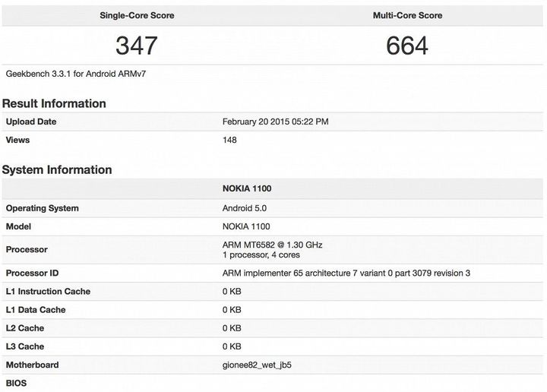Viewport: 547px width, 392px height.
Task: Click the Model label
Action: point(18,226)
